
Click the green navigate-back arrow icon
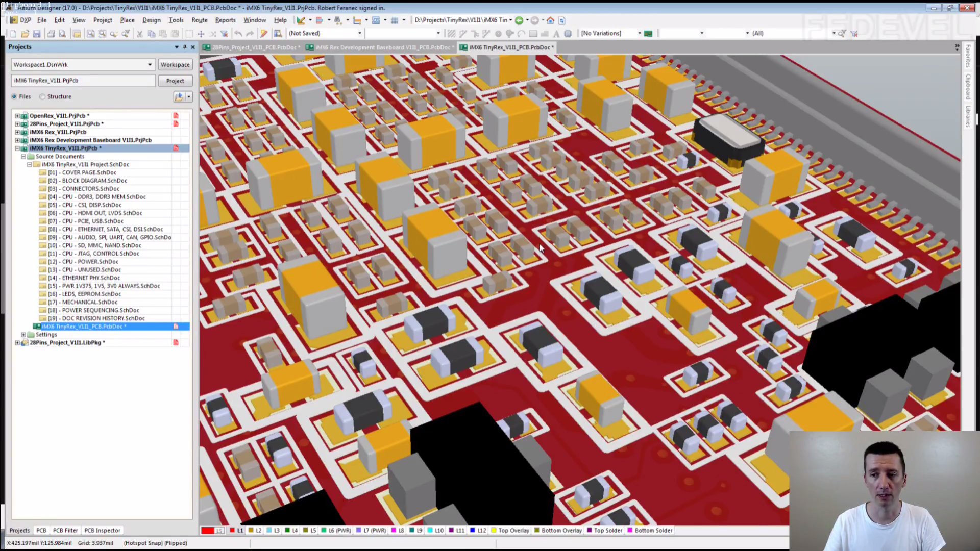(519, 20)
